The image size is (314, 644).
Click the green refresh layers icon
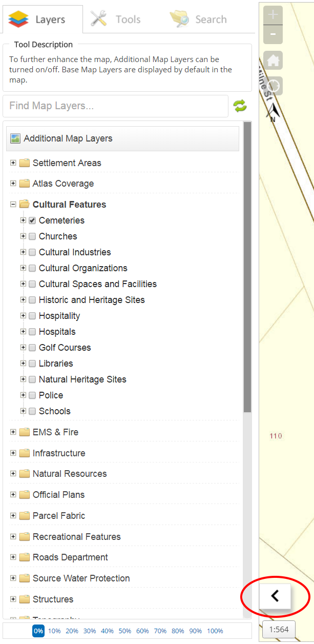[240, 106]
